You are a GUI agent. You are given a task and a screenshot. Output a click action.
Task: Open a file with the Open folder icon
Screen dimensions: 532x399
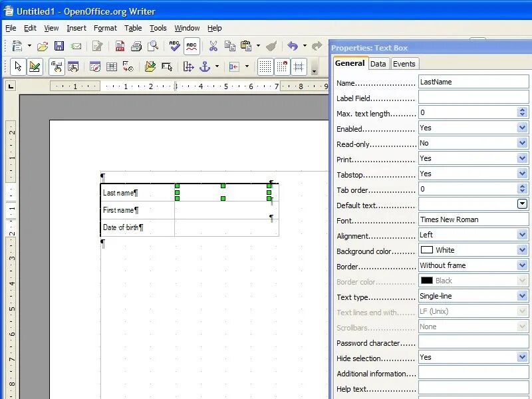[43, 46]
